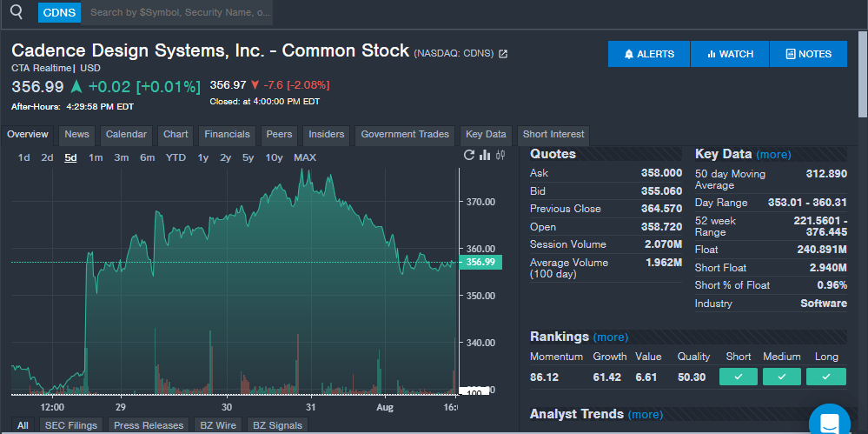Screen dimensions: 868x434
Task: Select the 5d chart range
Action: tap(70, 158)
